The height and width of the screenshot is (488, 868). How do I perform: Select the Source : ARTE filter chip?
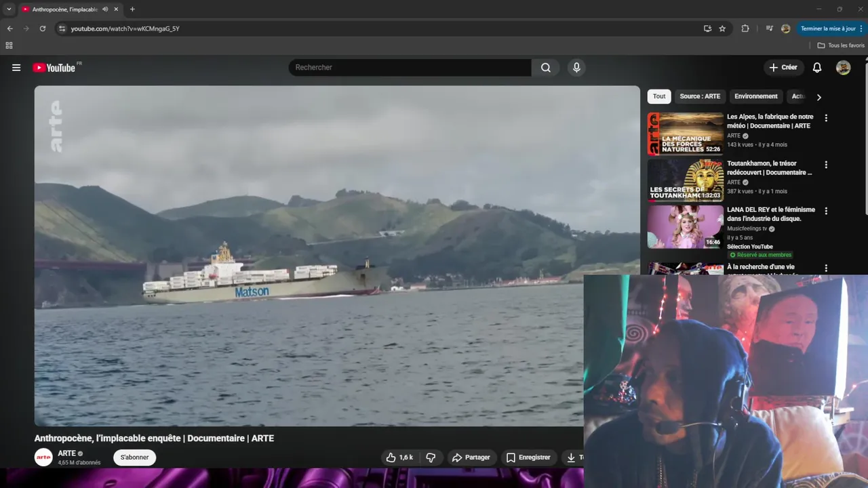pos(700,96)
